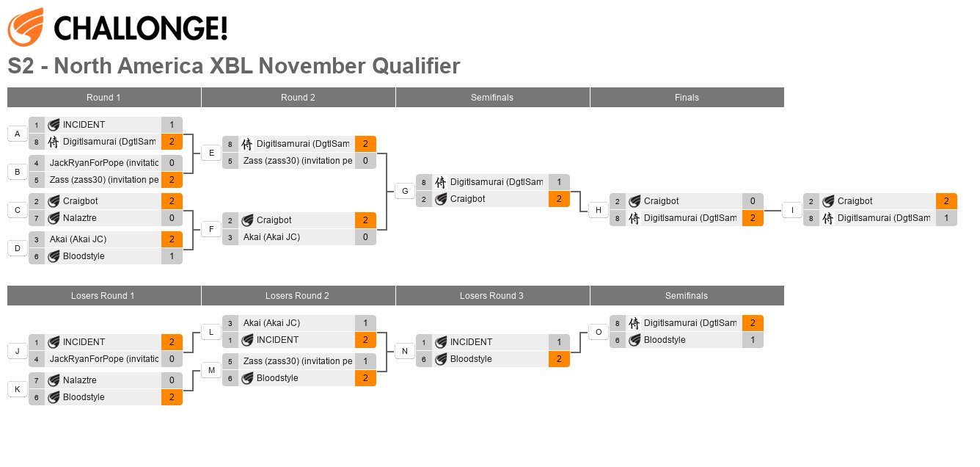Click Nalaztre's avatar icon in match C
The width and height of the screenshot is (980, 467).
tap(54, 218)
